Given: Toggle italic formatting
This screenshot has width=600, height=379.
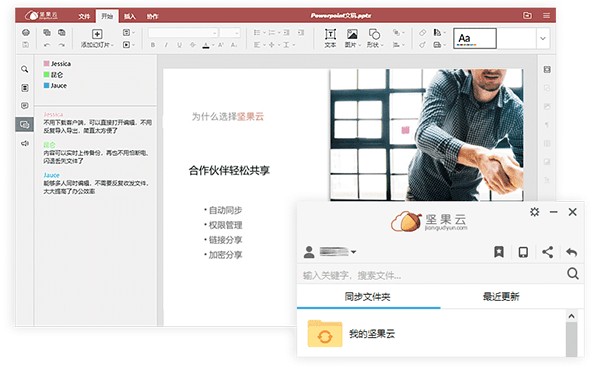Looking at the screenshot, I should pos(166,45).
